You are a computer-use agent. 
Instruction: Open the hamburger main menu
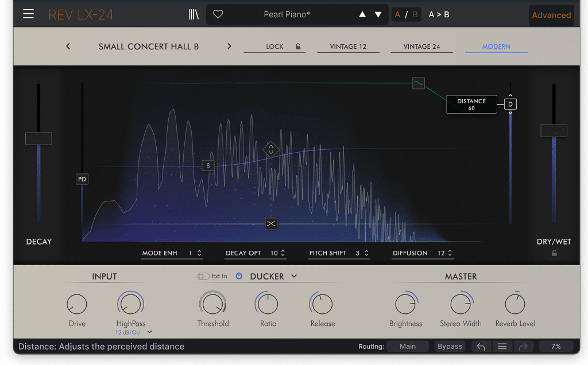(28, 14)
